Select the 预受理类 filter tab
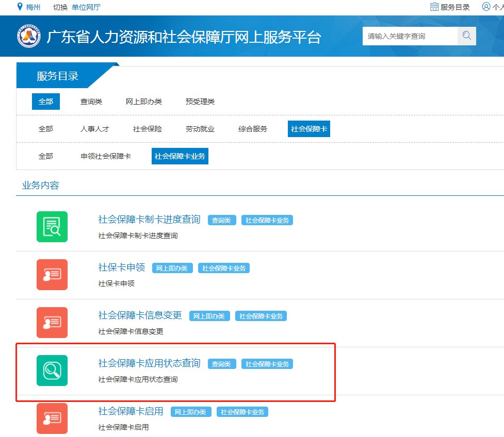 pos(200,102)
